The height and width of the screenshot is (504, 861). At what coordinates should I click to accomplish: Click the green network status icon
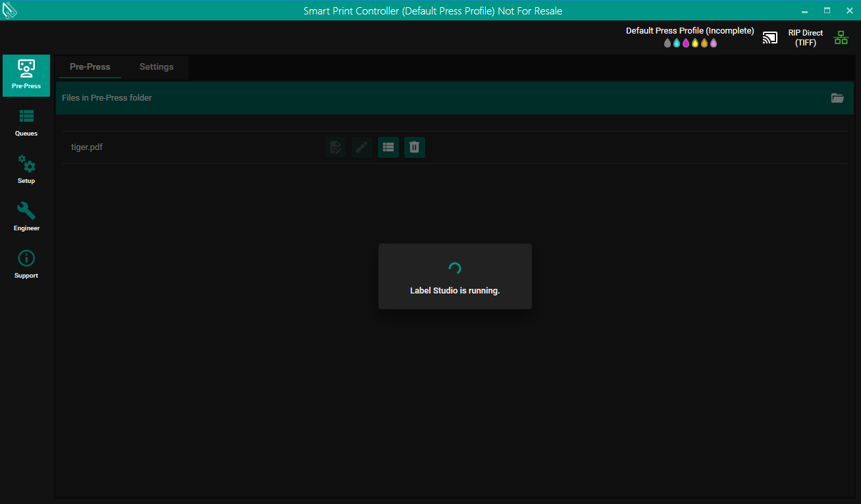coord(841,38)
